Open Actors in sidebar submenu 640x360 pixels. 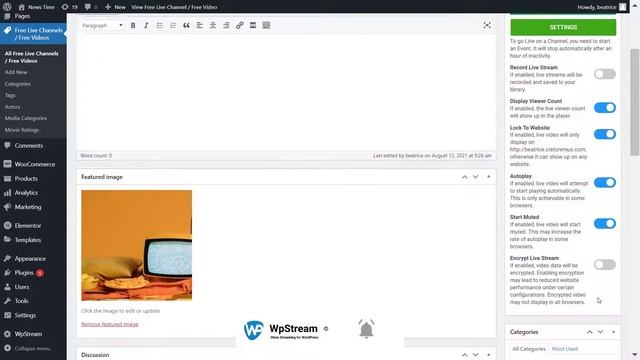click(x=13, y=107)
